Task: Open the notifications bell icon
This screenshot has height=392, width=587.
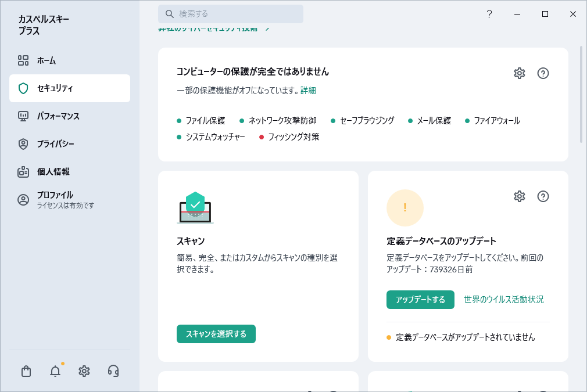Action: point(55,371)
